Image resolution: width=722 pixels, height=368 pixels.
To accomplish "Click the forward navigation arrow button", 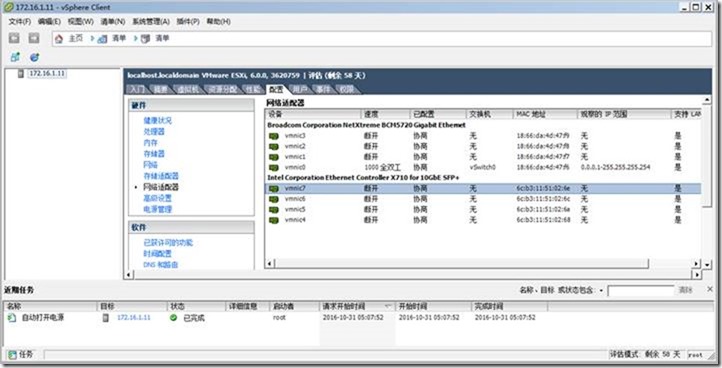I will pos(34,38).
